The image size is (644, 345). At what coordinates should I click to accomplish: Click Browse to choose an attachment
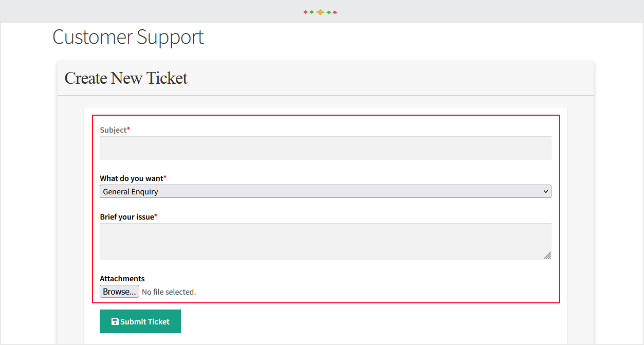click(119, 291)
